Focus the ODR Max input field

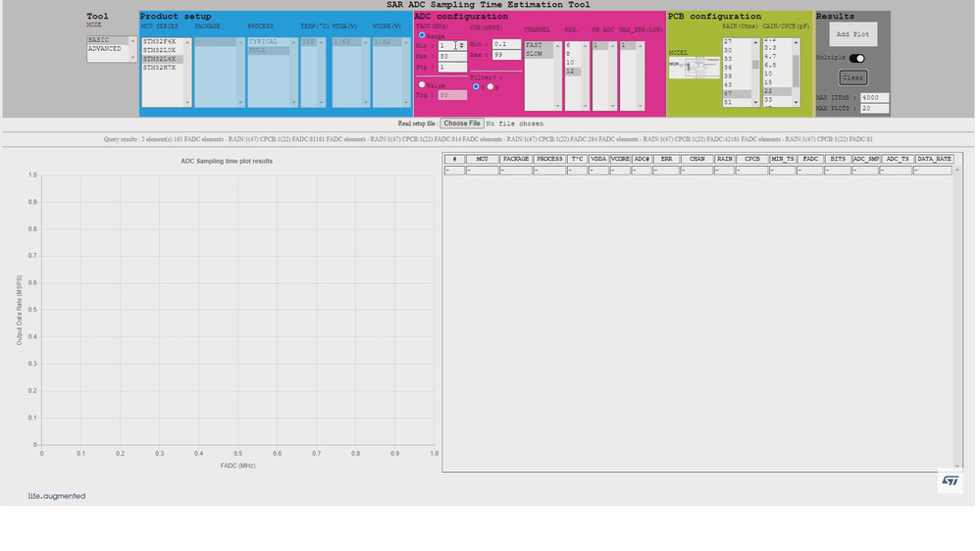point(506,55)
